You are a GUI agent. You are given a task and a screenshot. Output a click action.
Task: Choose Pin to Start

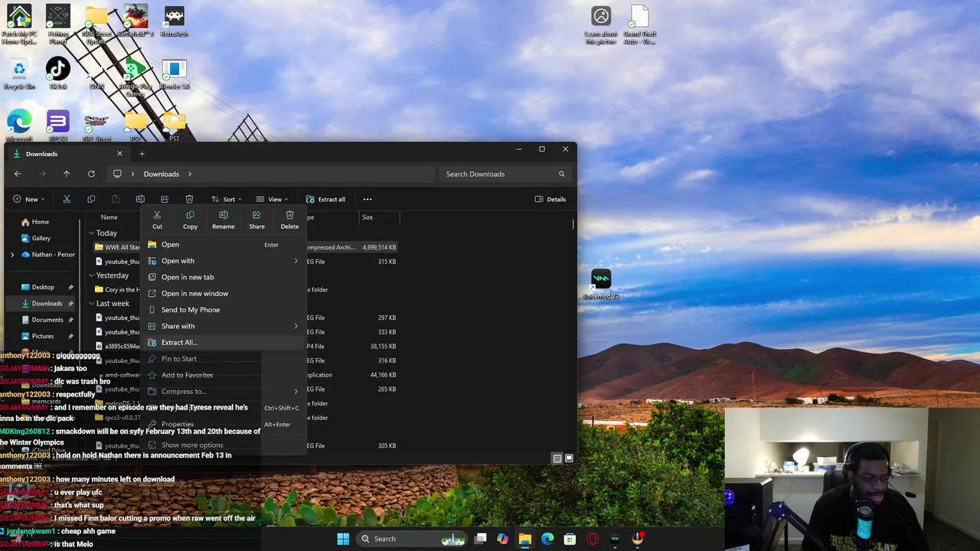pyautogui.click(x=224, y=359)
